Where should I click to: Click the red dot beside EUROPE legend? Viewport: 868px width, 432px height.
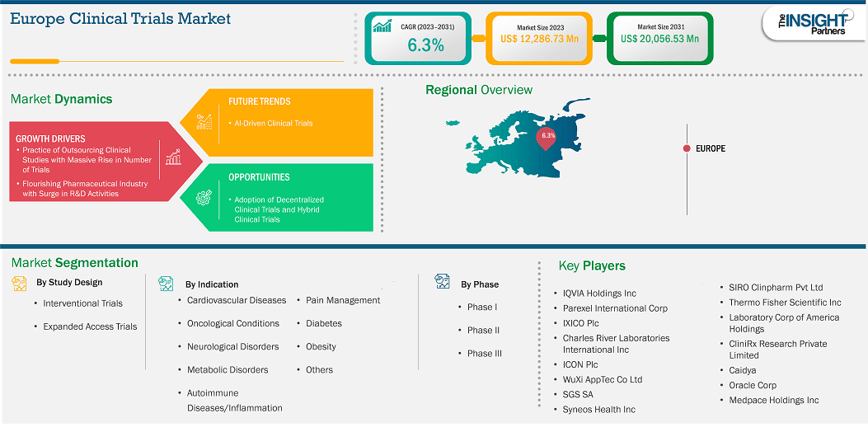pos(687,148)
